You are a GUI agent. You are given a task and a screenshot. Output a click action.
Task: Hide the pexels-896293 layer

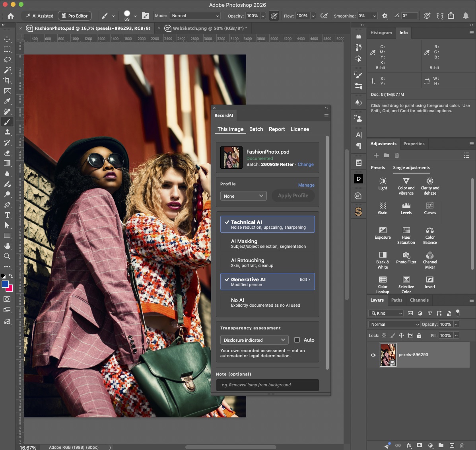pyautogui.click(x=373, y=355)
